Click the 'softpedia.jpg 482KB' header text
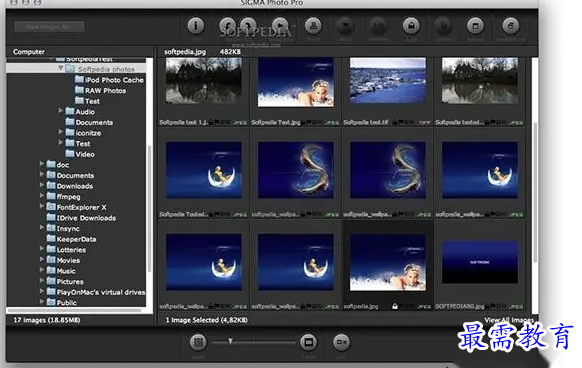The image size is (582, 368). (x=203, y=52)
